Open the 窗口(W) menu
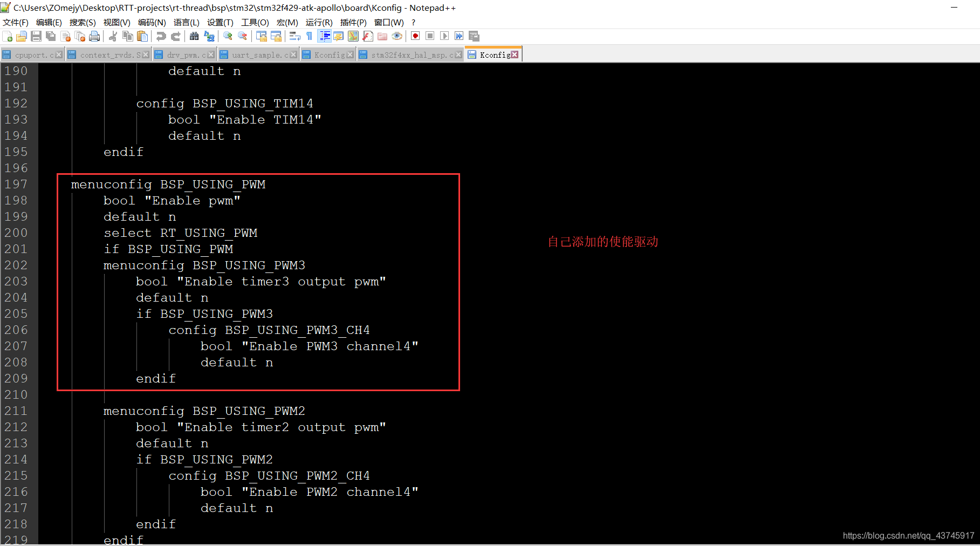This screenshot has height=546, width=980. [389, 22]
